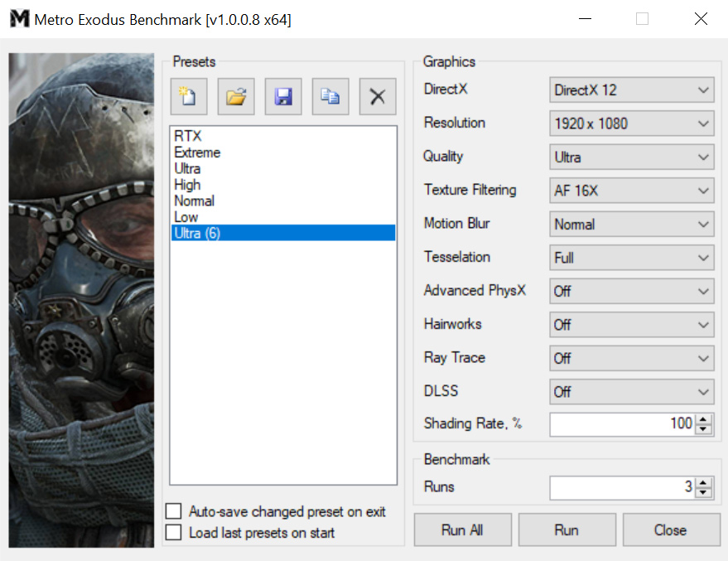Choose the Extreme preset

[197, 152]
